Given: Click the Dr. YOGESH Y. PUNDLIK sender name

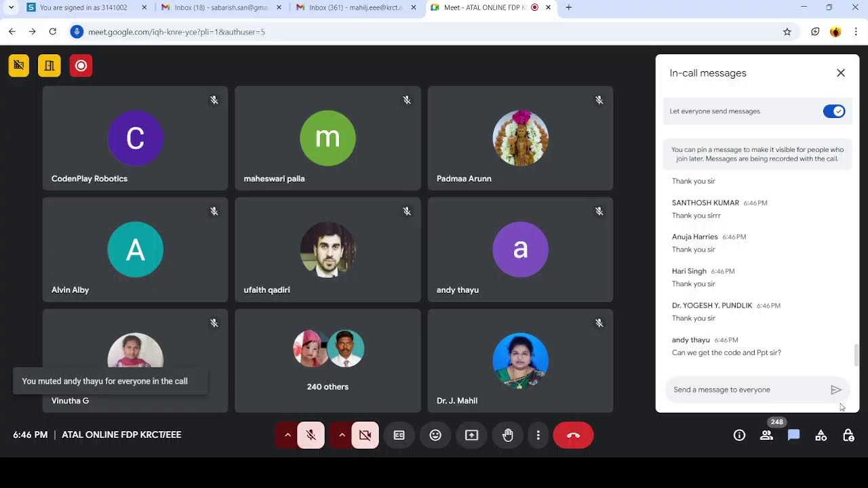Looking at the screenshot, I should 712,306.
